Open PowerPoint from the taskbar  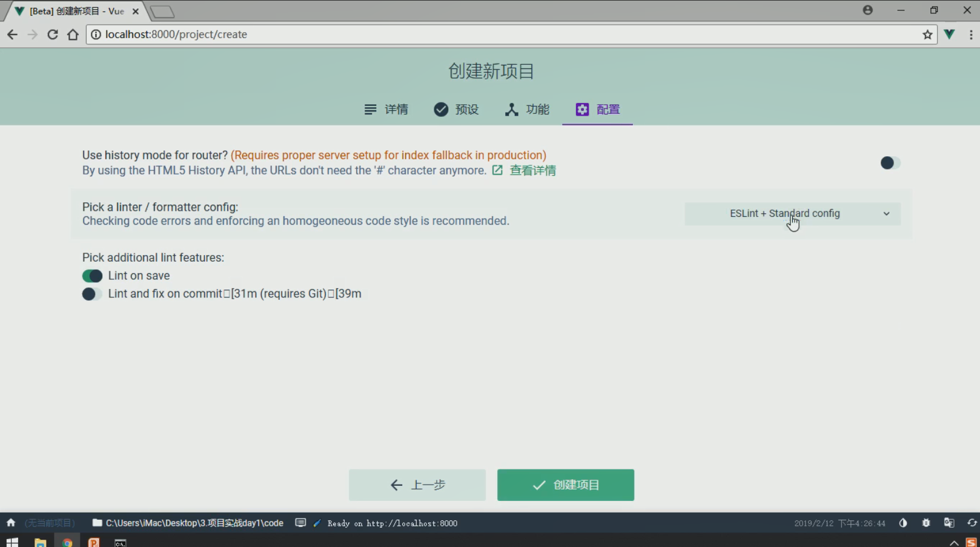94,542
